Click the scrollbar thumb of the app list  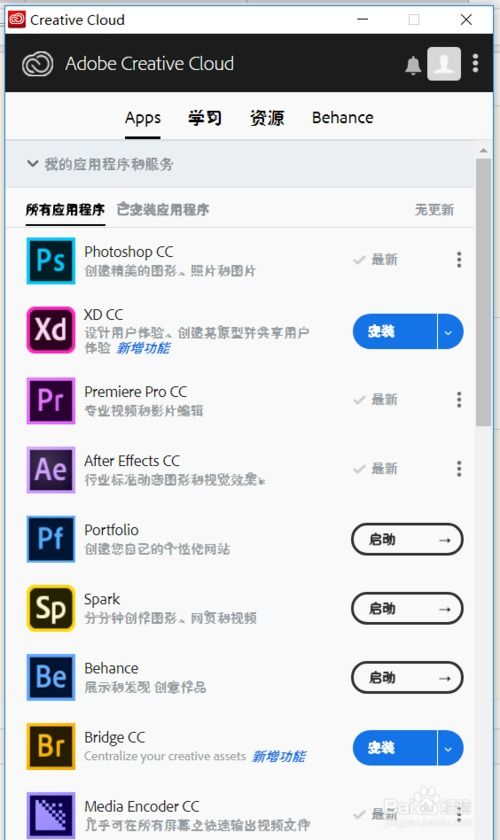tap(483, 292)
